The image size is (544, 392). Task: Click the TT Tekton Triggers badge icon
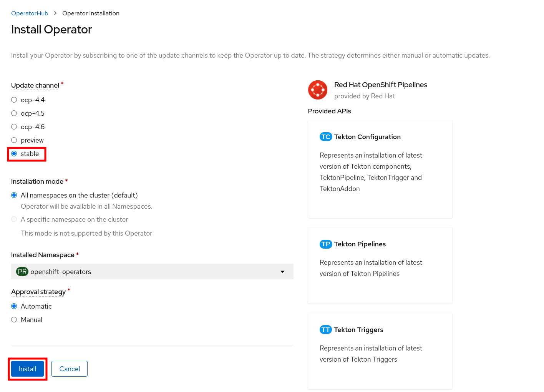tap(326, 330)
